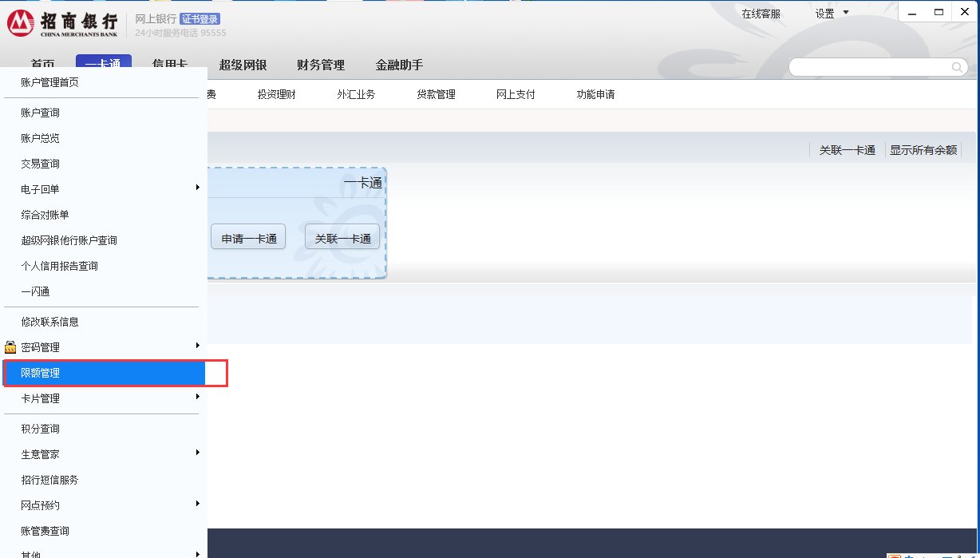Click the search magnifier icon
This screenshot has height=558, width=980.
(x=956, y=67)
